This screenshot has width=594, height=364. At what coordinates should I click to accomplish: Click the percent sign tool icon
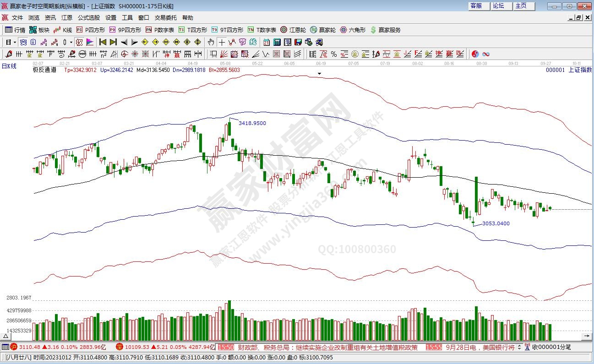coord(333,54)
